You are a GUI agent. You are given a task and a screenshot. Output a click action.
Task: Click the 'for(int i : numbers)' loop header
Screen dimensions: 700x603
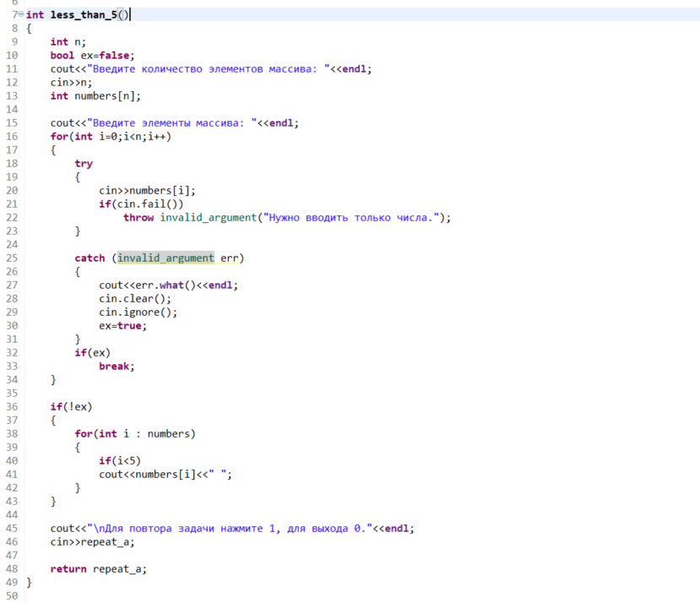pyautogui.click(x=135, y=434)
